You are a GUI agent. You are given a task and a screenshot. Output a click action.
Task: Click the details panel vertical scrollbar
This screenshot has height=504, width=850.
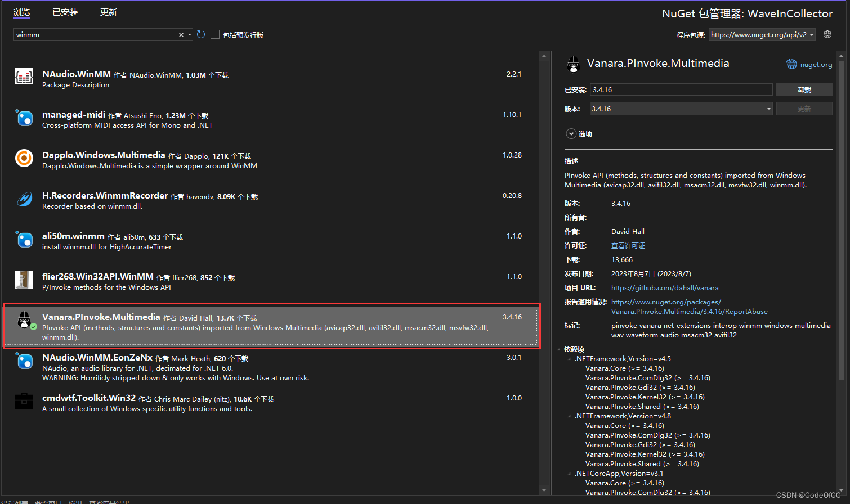tap(842, 219)
